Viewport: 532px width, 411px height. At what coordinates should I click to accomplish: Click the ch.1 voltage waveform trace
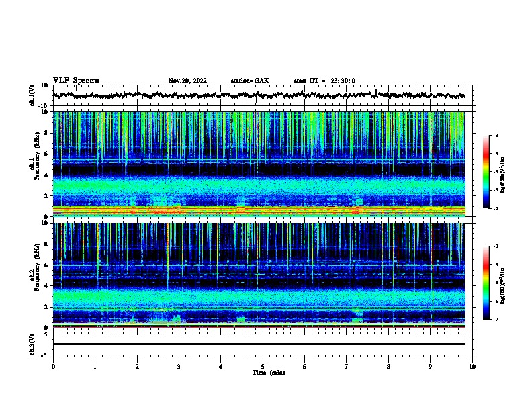[259, 95]
